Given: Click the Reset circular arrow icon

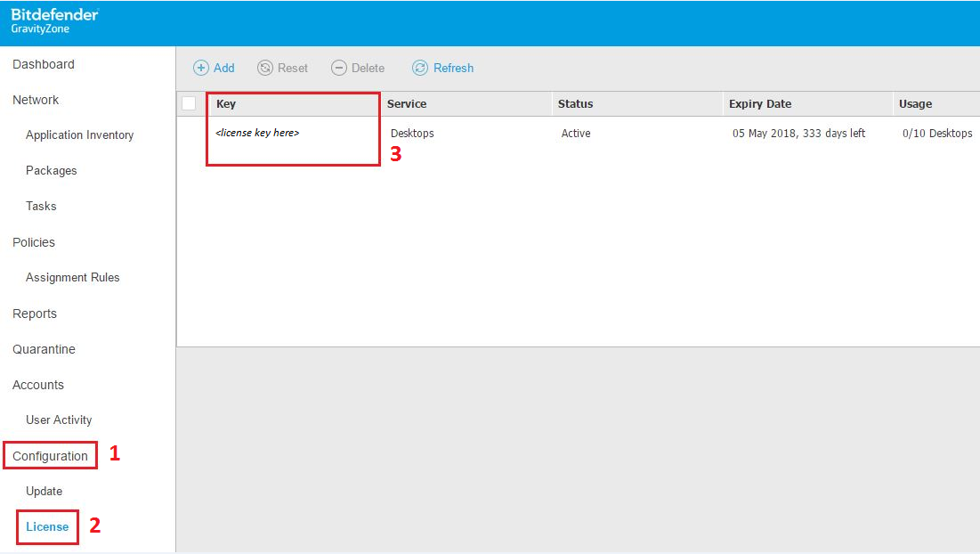Looking at the screenshot, I should tap(265, 68).
